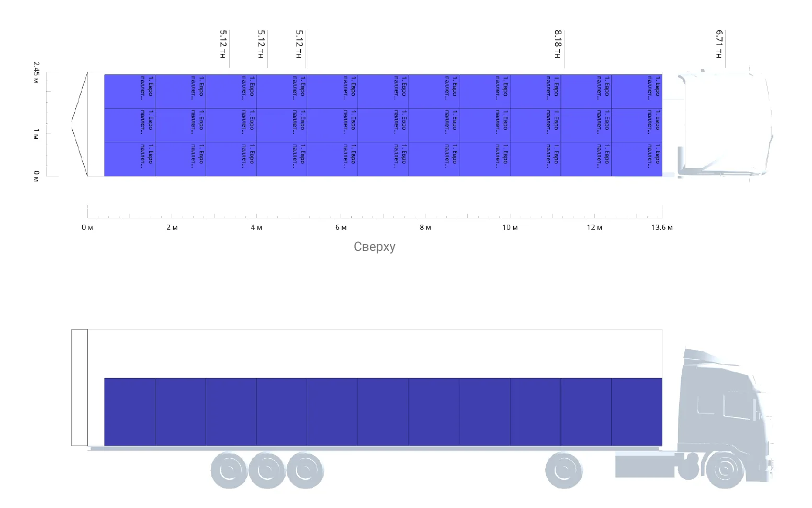Click the trailer rear door in side view

click(x=80, y=388)
